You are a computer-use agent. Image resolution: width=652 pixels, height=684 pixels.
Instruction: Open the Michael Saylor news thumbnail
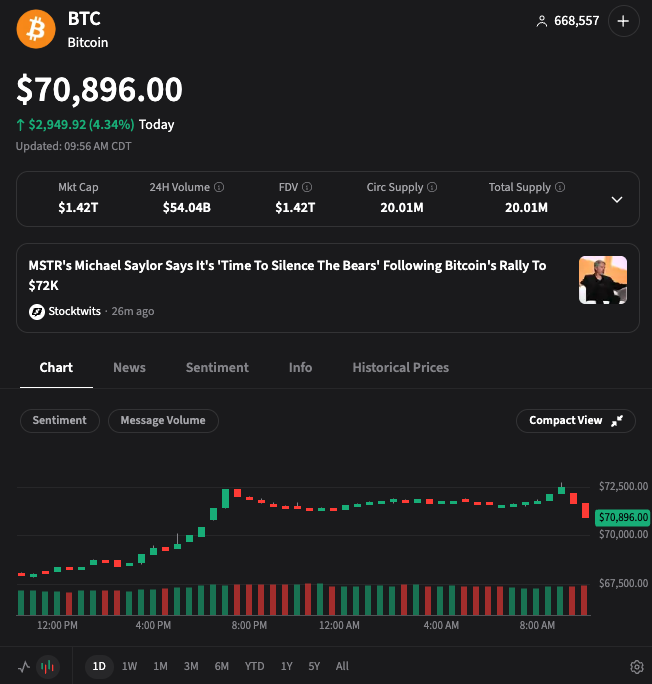[x=603, y=280]
